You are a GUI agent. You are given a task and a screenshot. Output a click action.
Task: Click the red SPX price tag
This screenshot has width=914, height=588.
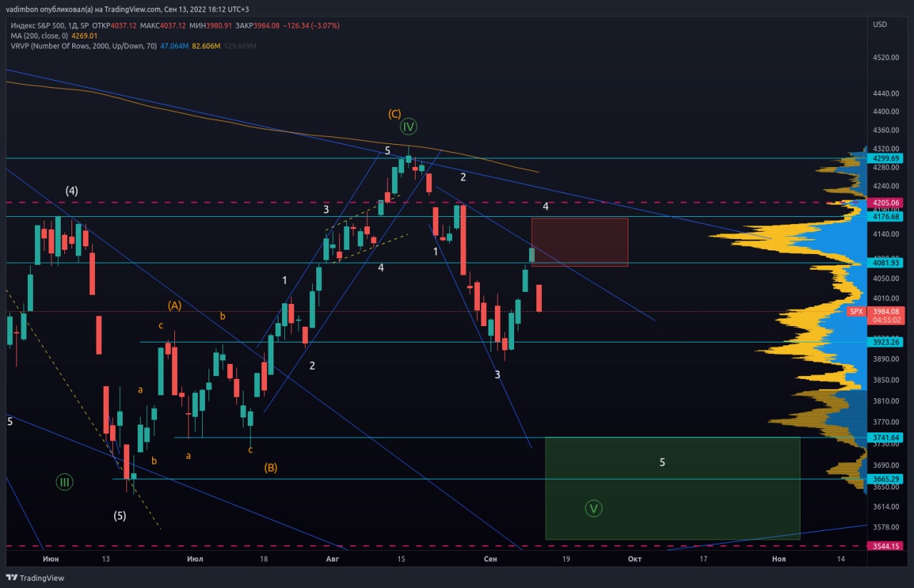pos(857,312)
